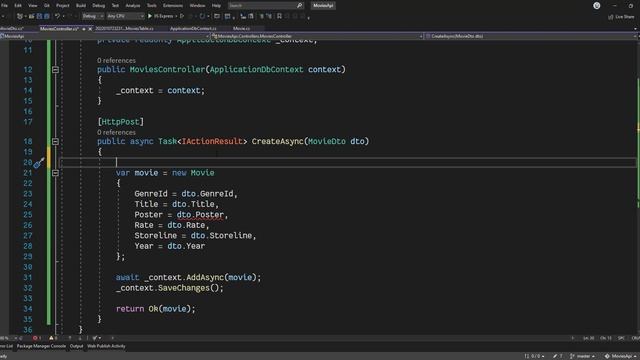This screenshot has height=360, width=640.
Task: Click Start Without Debugging icon
Action: pos(182,16)
